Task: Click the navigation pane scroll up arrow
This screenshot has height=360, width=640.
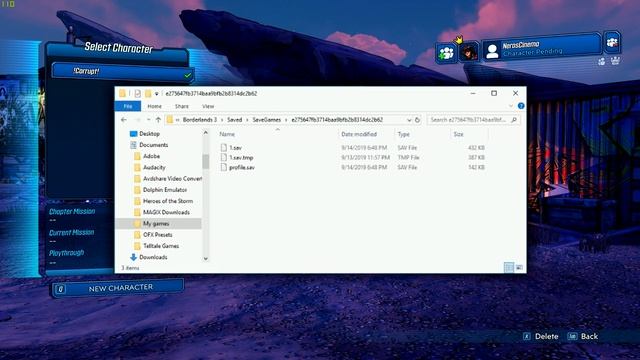Action: [206, 133]
